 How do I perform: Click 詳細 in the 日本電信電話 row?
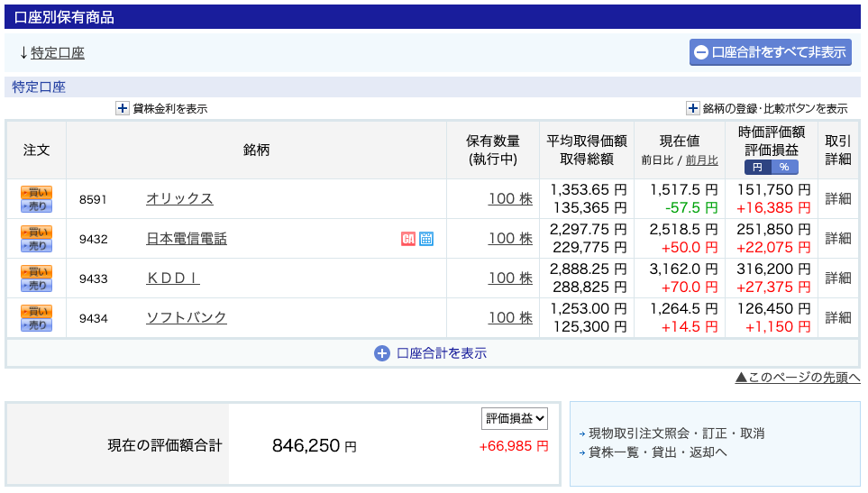[x=838, y=239]
